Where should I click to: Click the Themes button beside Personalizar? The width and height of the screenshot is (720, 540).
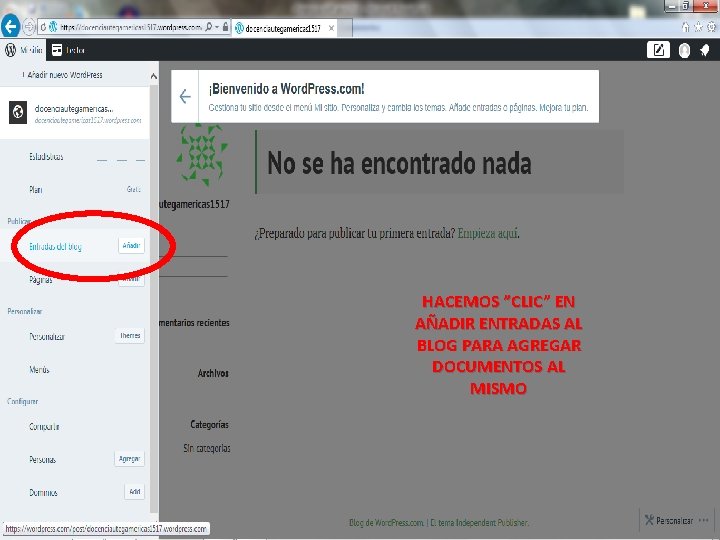point(130,336)
